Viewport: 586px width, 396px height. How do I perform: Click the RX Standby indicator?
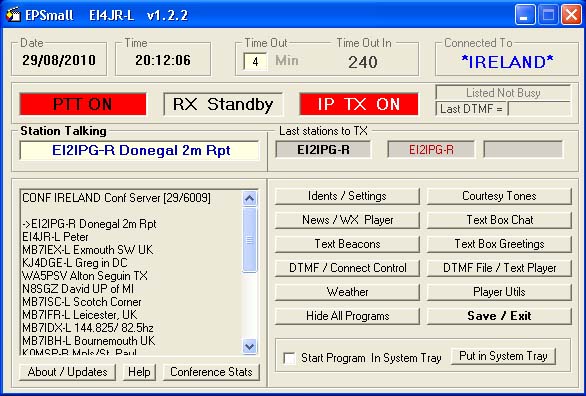coord(223,104)
